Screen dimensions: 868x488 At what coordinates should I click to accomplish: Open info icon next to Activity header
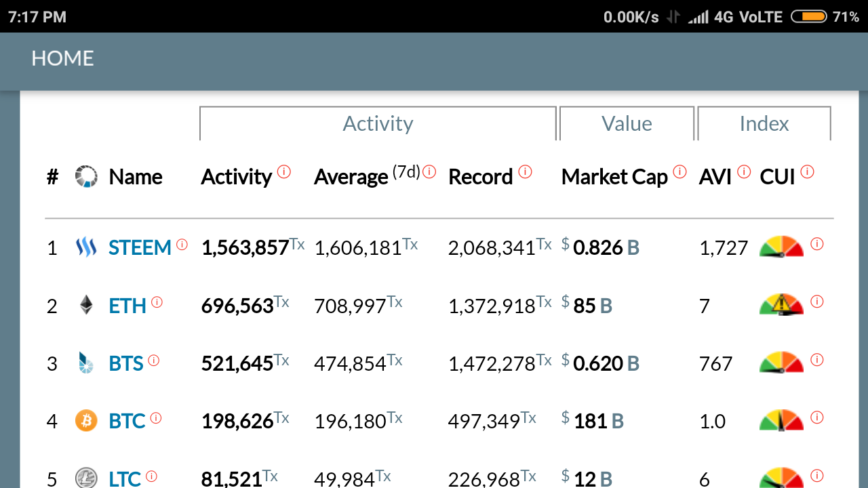pos(284,171)
